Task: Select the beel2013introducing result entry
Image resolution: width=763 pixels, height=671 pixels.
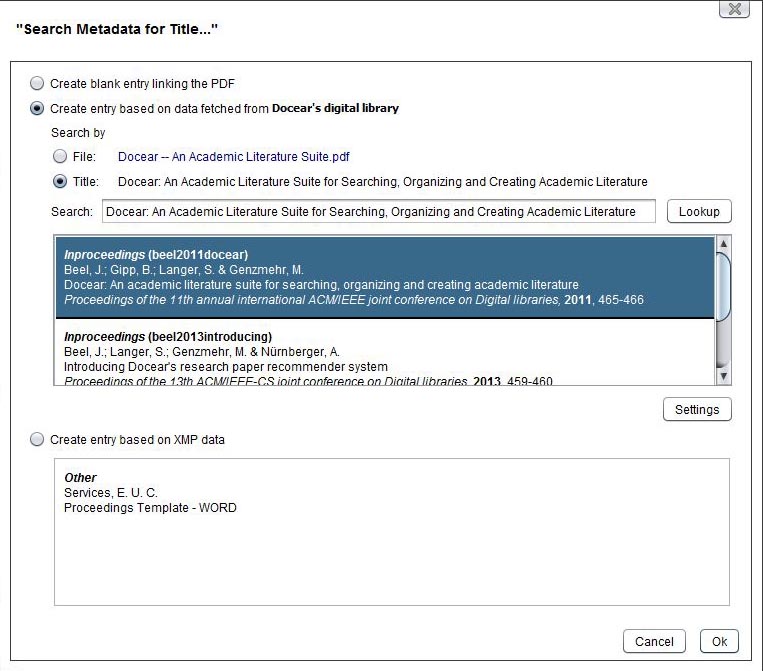Action: point(385,352)
